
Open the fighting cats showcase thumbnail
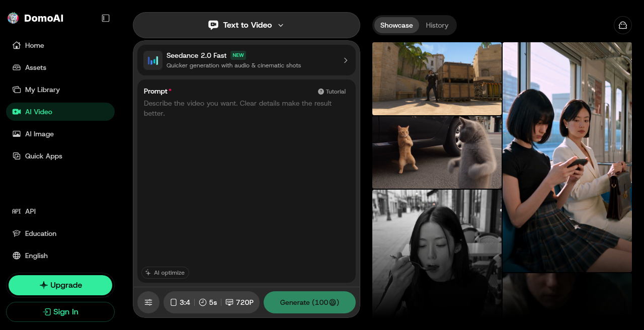coord(437,152)
